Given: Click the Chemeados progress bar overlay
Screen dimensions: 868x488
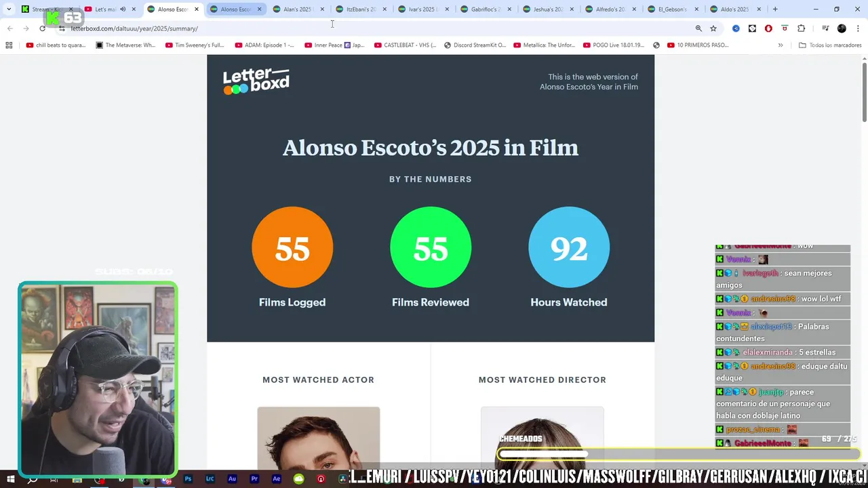Looking at the screenshot, I should (679, 454).
